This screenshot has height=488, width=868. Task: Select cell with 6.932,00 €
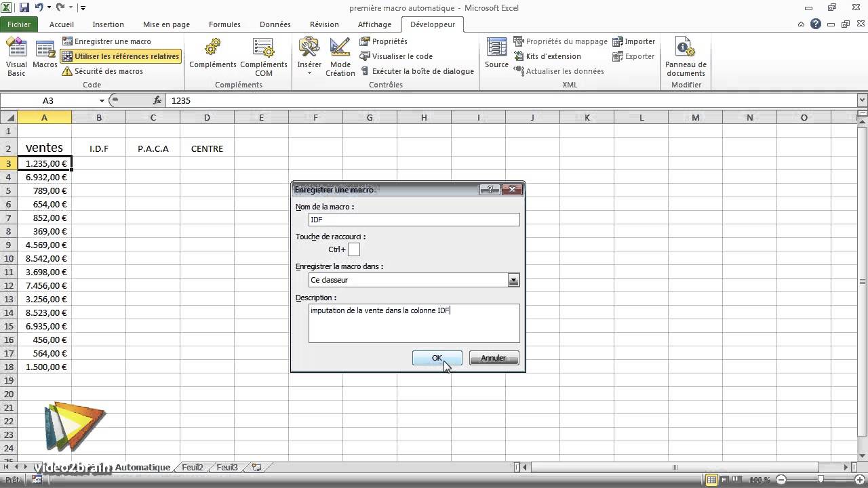(x=44, y=177)
